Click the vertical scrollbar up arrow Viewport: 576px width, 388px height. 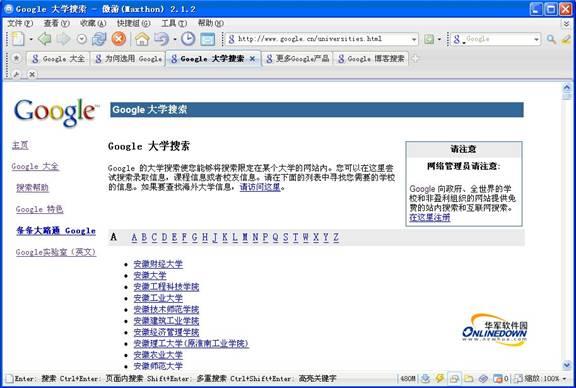coord(567,87)
